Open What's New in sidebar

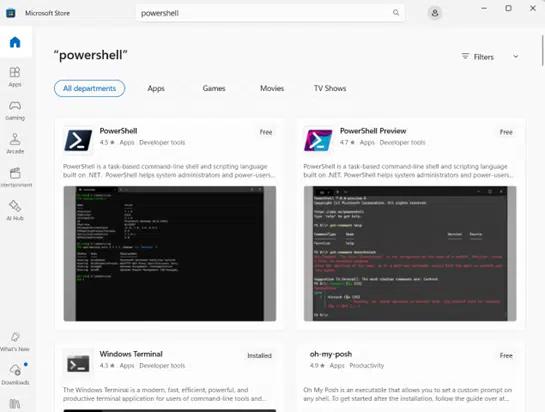point(15,341)
